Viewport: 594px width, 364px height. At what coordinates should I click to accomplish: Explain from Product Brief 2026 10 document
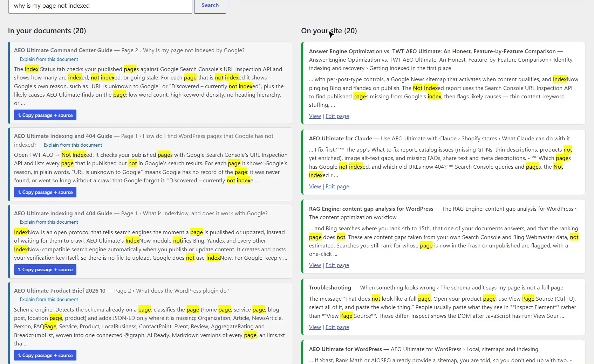49,300
